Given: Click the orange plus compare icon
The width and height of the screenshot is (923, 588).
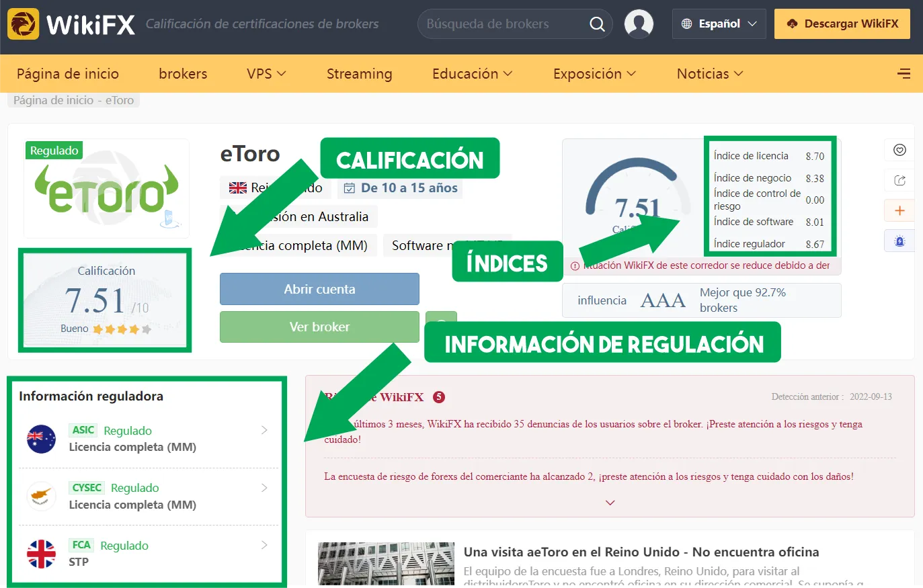Looking at the screenshot, I should pos(899,210).
